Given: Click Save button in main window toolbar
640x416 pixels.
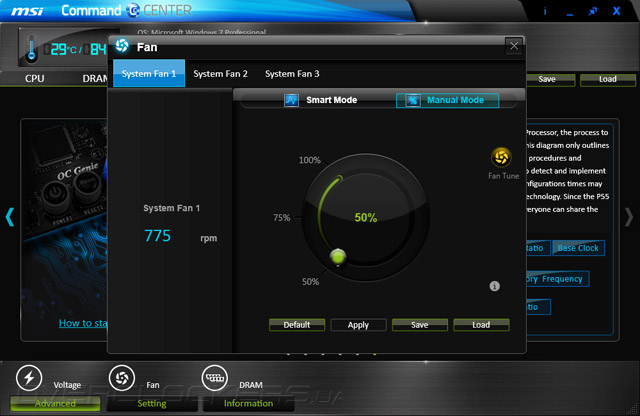Looking at the screenshot, I should pyautogui.click(x=547, y=79).
